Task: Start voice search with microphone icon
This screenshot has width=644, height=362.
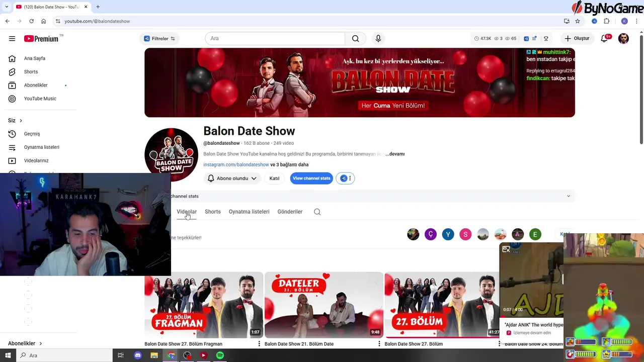Action: (x=378, y=38)
